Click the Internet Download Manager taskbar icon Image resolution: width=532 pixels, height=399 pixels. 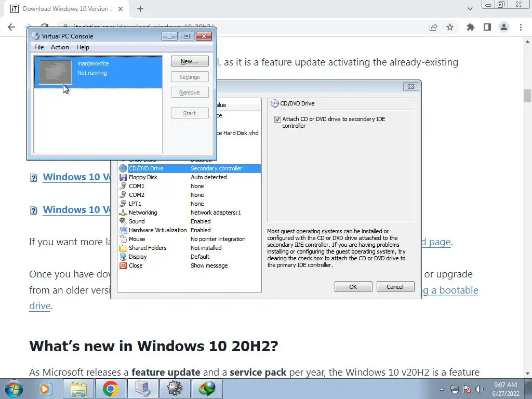pyautogui.click(x=207, y=389)
